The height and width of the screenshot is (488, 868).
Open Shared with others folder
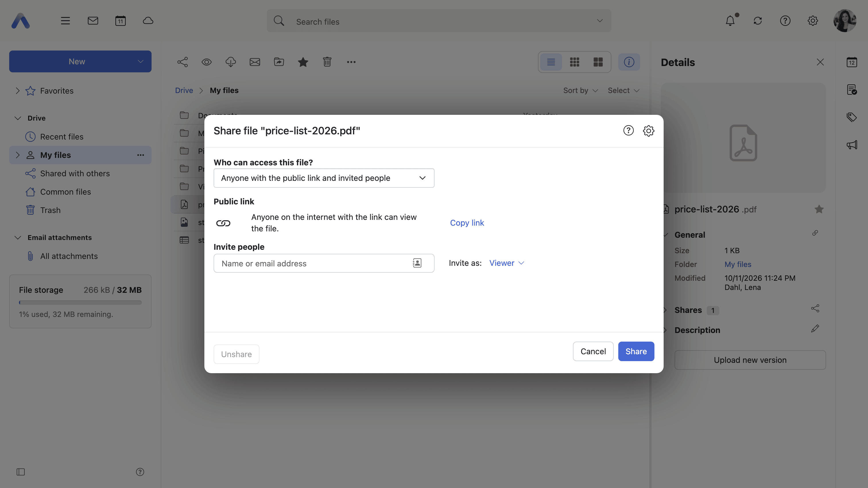click(75, 173)
